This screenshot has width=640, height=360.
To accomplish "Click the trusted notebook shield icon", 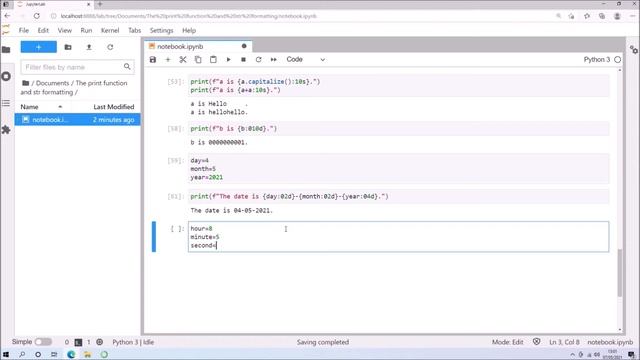I will point(536,342).
